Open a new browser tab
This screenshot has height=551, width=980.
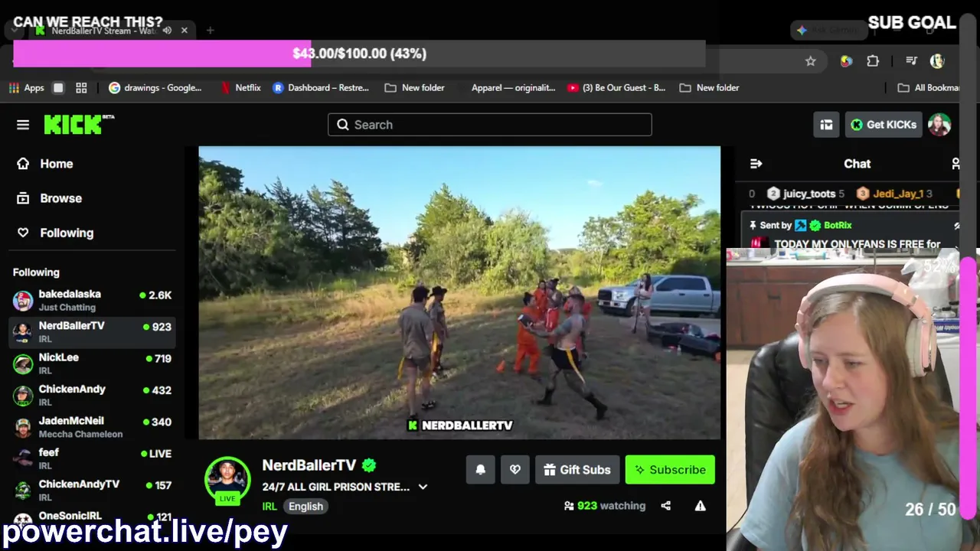(210, 31)
